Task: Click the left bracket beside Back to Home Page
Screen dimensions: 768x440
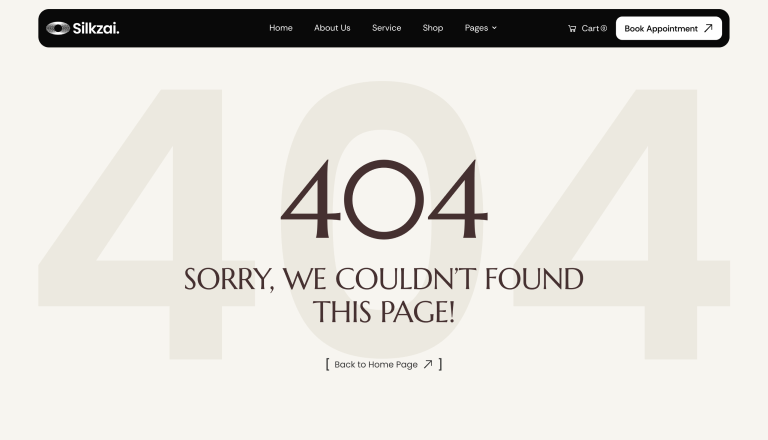Action: 327,364
